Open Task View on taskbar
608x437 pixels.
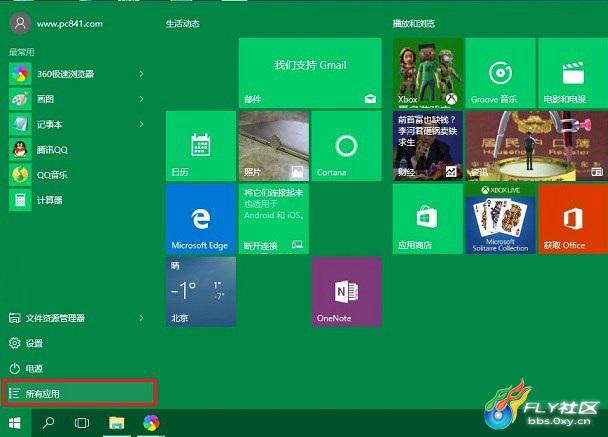(x=82, y=423)
